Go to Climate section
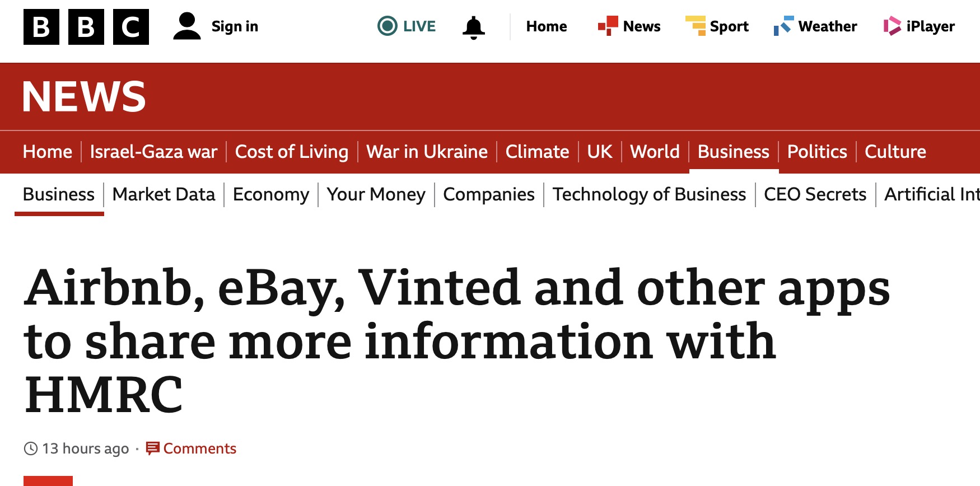Screen dimensions: 980x486 click(x=537, y=152)
